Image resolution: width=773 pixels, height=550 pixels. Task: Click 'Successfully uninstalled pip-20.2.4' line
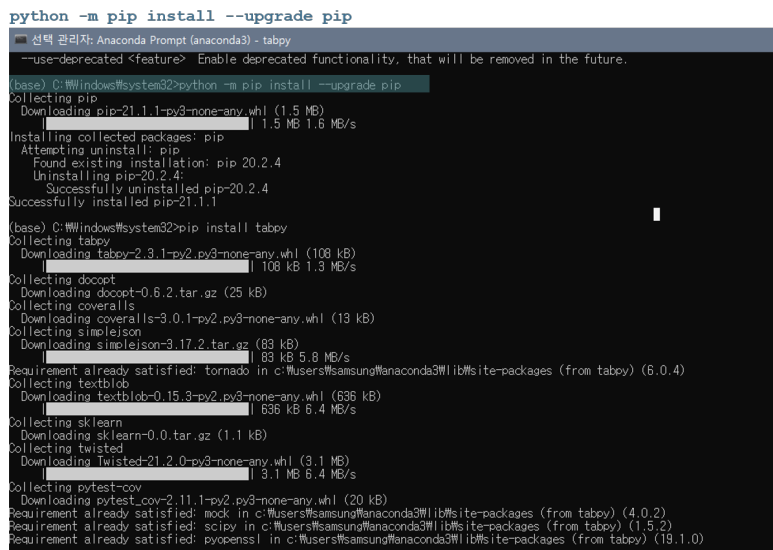point(157,189)
